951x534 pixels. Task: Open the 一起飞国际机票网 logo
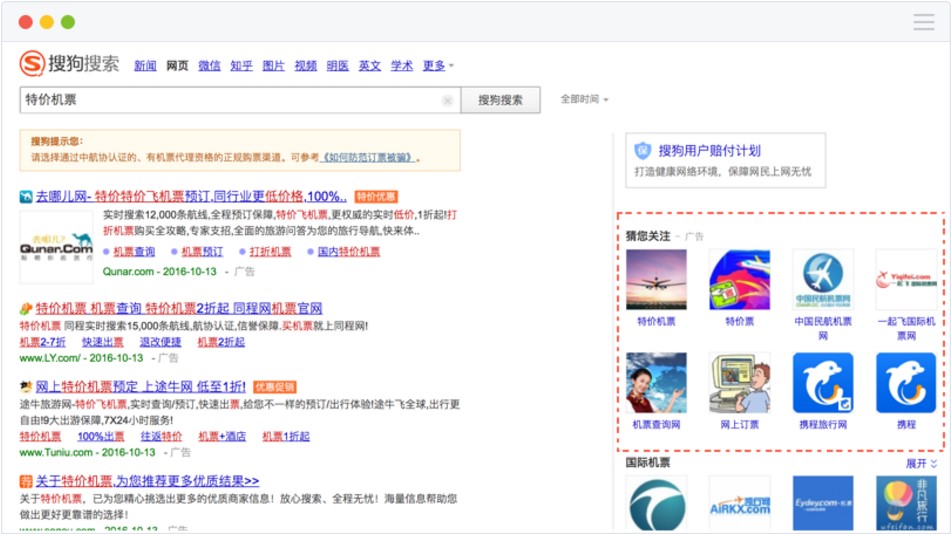(x=906, y=280)
